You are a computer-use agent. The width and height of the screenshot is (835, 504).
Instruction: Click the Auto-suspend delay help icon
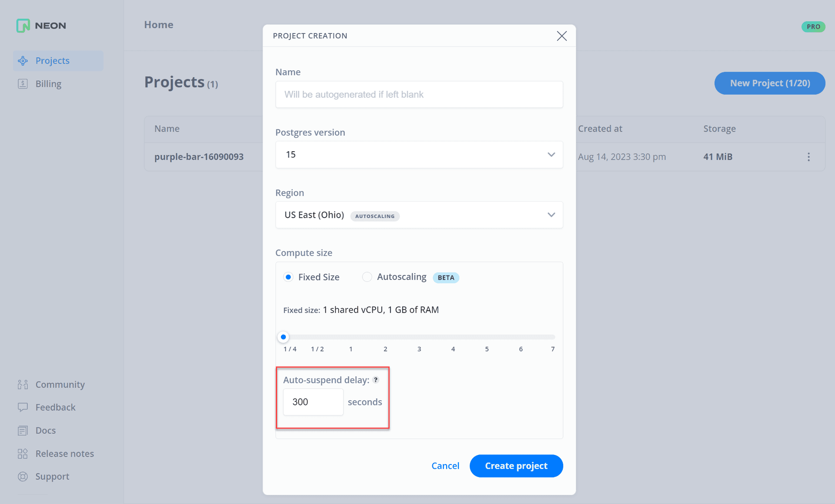[376, 379]
